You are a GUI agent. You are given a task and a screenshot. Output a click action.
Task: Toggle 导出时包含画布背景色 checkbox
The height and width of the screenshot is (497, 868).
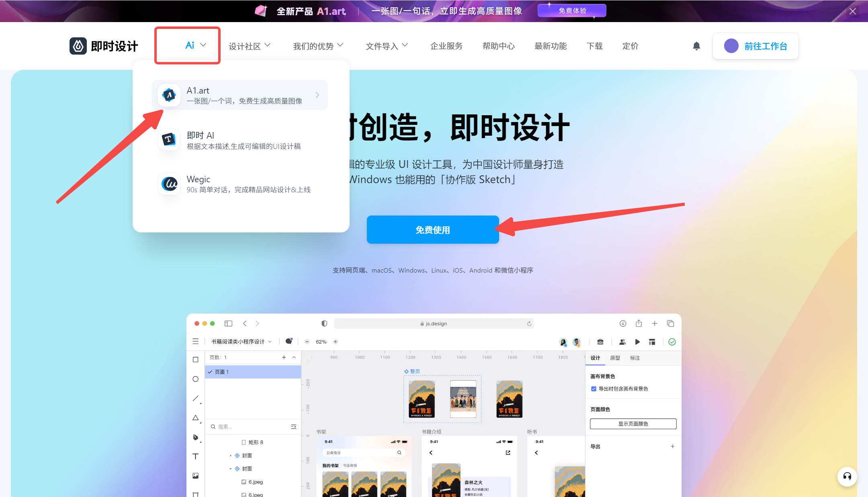[594, 389]
